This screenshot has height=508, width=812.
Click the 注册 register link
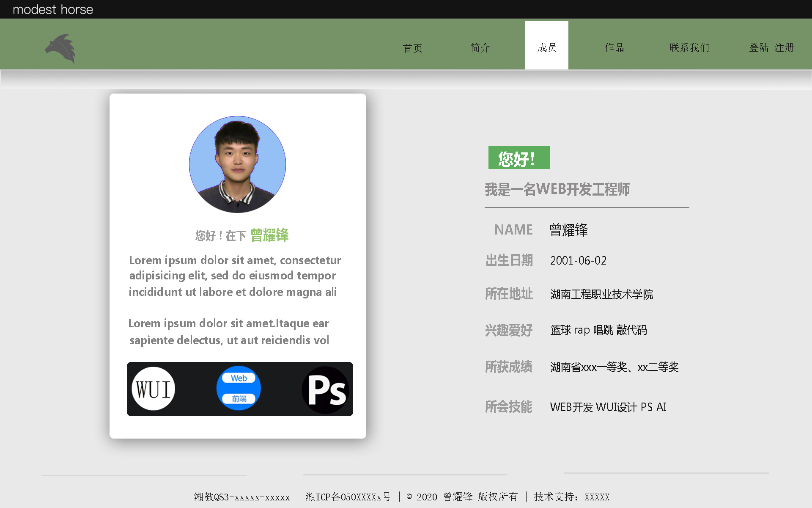point(785,47)
